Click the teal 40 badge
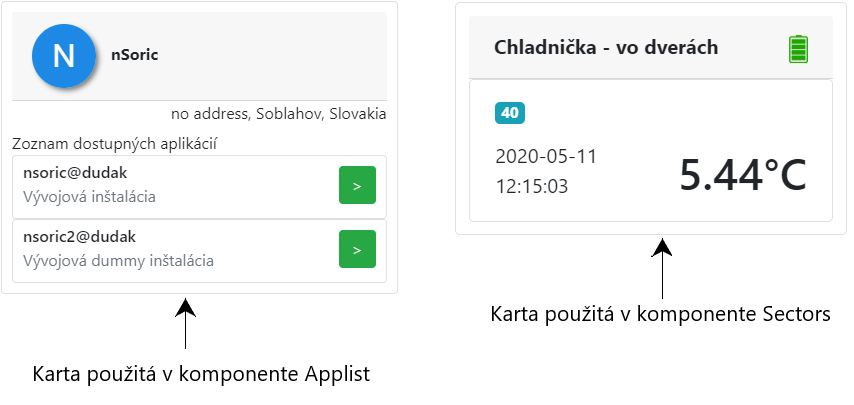This screenshot has height=405, width=854. tap(510, 113)
